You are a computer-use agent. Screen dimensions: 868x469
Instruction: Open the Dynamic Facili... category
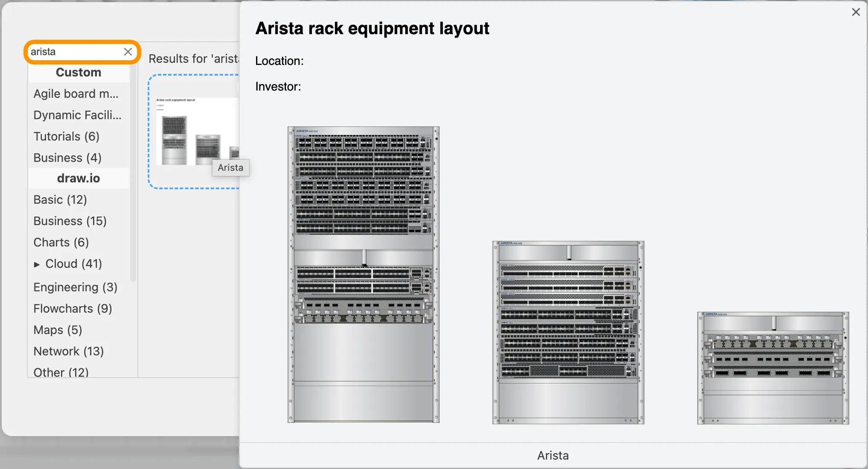pos(79,115)
